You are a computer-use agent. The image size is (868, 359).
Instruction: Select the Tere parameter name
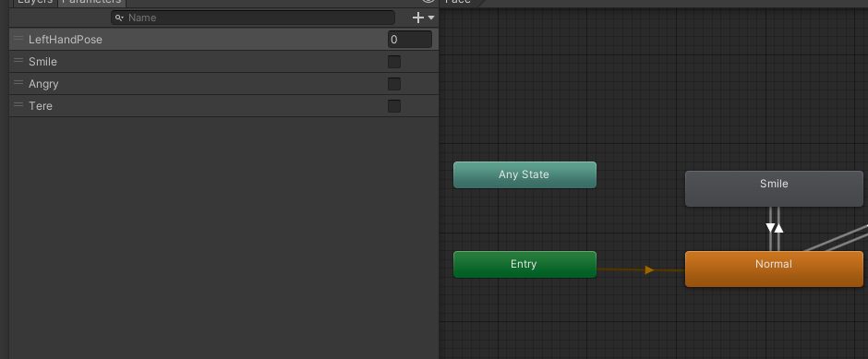41,105
